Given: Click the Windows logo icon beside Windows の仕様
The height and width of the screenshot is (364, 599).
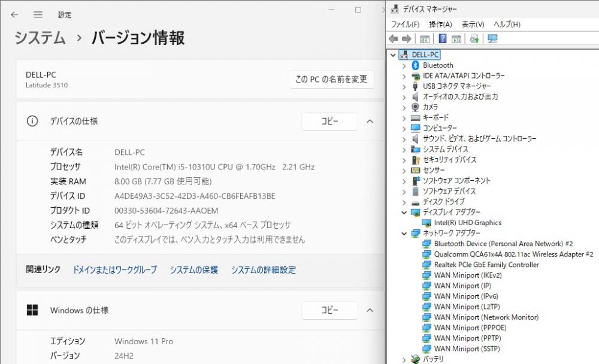Looking at the screenshot, I should 32,310.
